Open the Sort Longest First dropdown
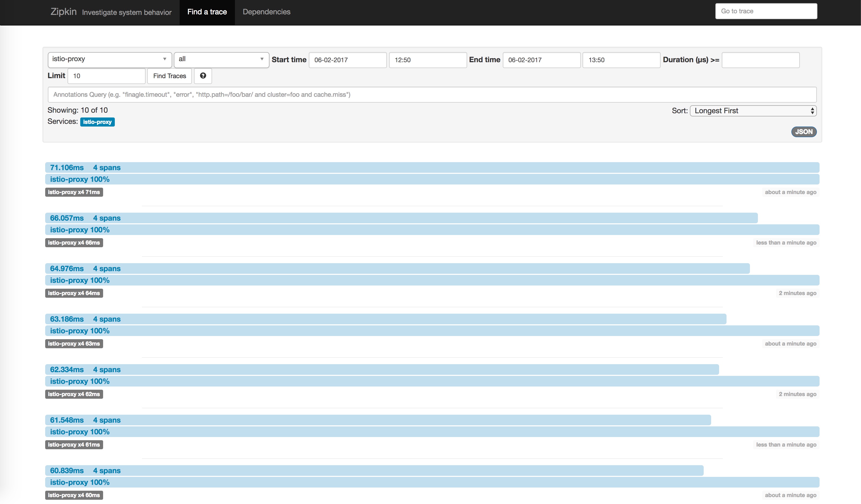The width and height of the screenshot is (861, 504). [x=753, y=110]
